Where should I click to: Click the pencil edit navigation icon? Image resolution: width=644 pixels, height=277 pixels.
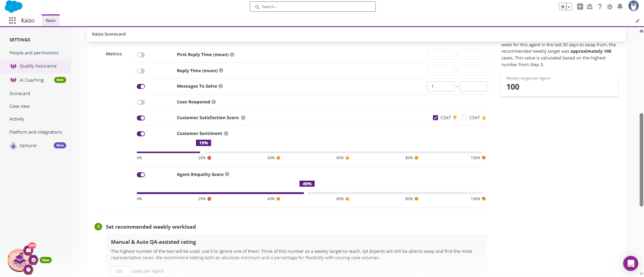[x=637, y=21]
